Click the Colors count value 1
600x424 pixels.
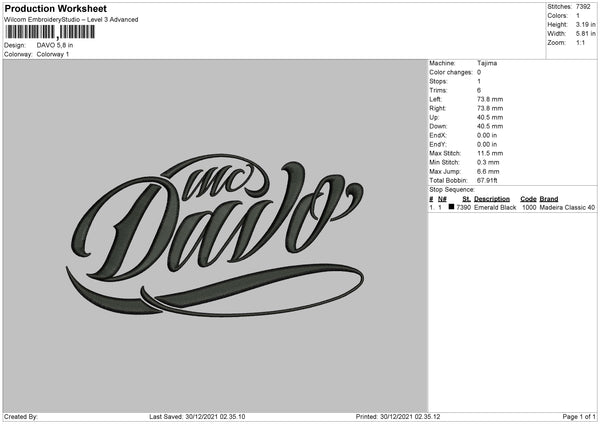[578, 16]
